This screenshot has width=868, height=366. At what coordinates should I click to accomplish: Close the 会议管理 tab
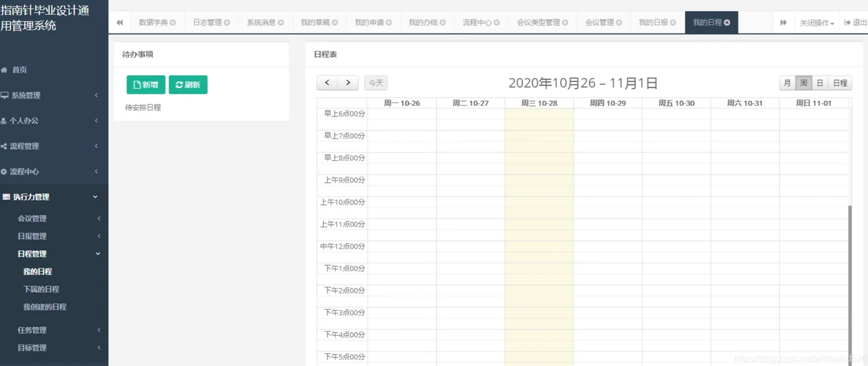[619, 22]
